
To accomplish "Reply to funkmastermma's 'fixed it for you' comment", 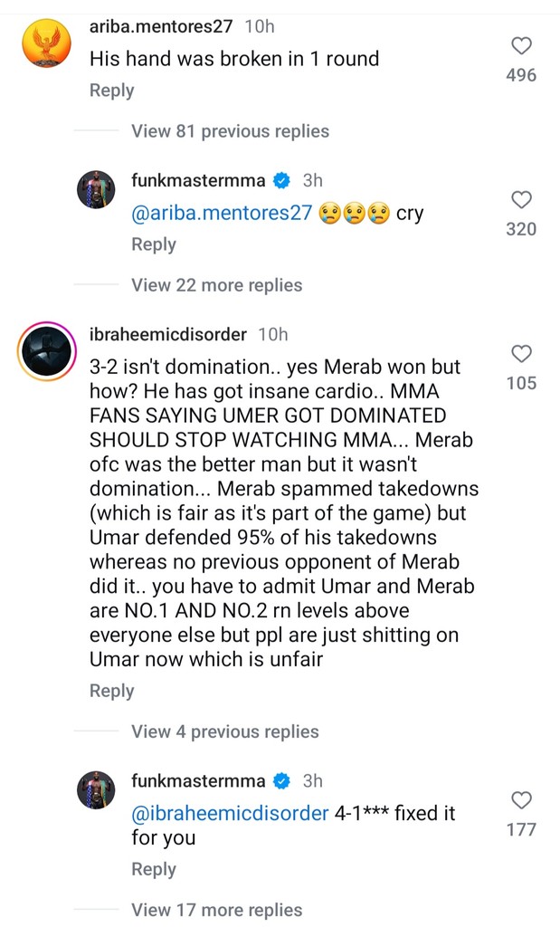I will tap(153, 869).
